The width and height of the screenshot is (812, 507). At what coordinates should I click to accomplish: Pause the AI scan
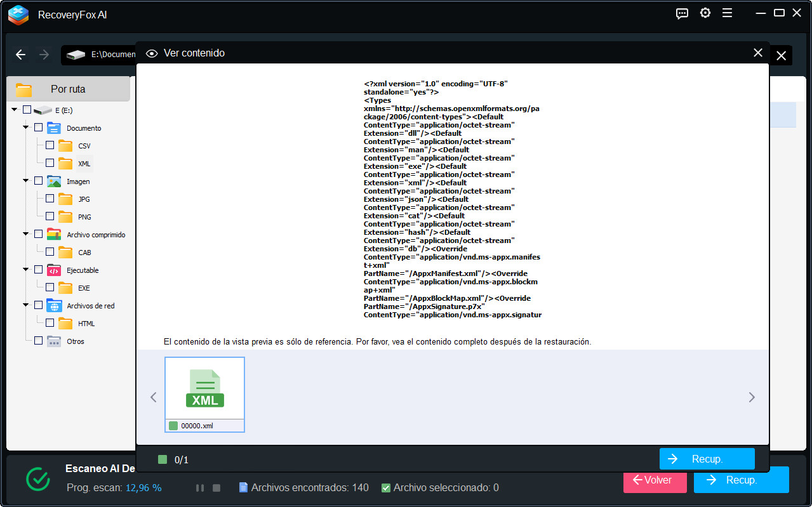(199, 487)
